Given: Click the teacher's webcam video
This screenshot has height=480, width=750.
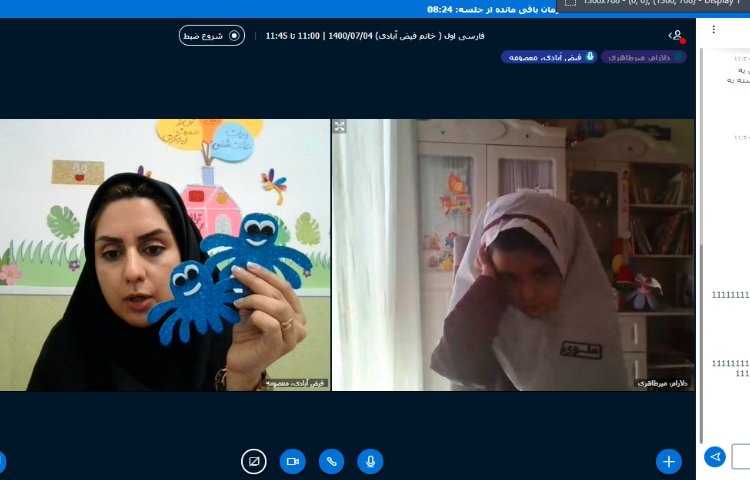Looking at the screenshot, I should pos(165,255).
